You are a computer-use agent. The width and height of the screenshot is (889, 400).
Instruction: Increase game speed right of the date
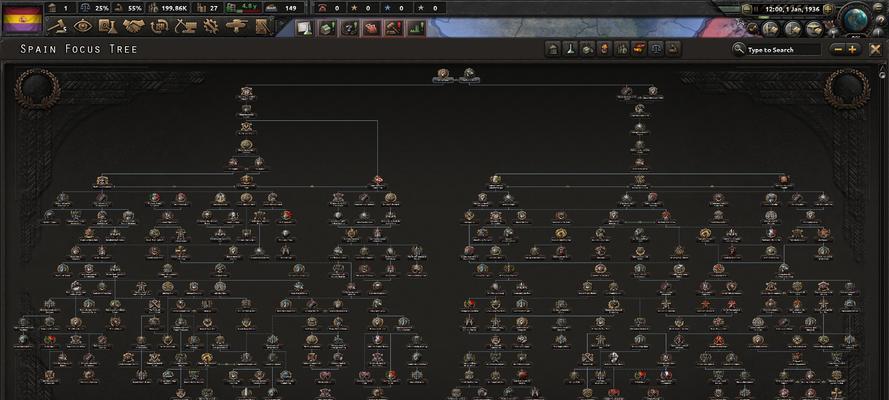point(828,9)
